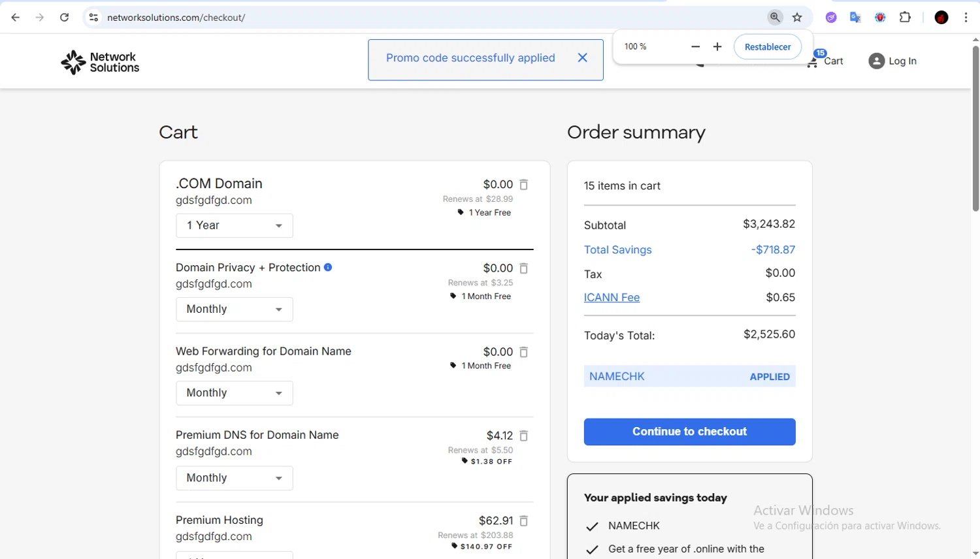Expand Web Forwarding Monthly dropdown
The image size is (980, 559).
[x=234, y=393]
